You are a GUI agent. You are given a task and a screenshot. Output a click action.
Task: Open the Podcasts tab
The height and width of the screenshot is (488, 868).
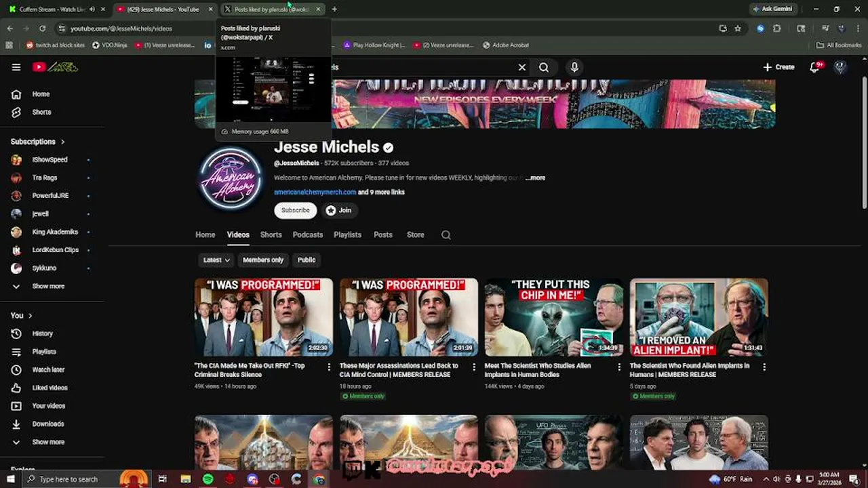pyautogui.click(x=308, y=235)
